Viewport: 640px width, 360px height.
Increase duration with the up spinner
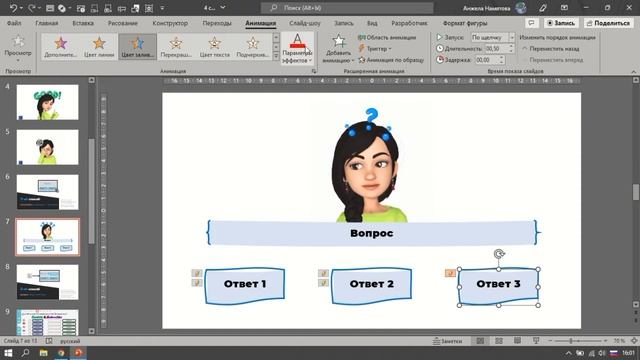511,47
